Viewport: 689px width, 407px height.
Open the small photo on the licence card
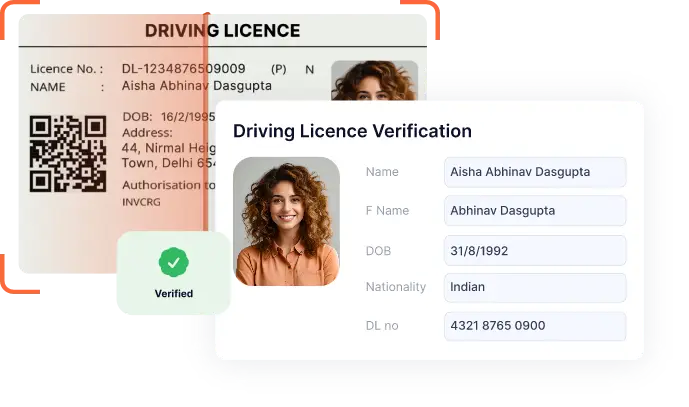[373, 81]
